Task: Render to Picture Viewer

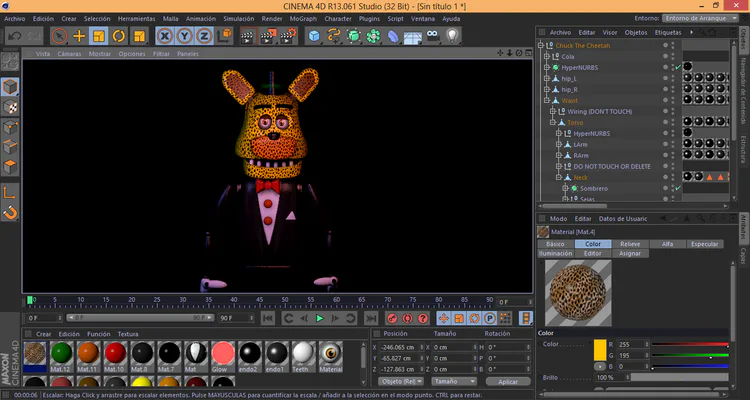Action: (268, 36)
